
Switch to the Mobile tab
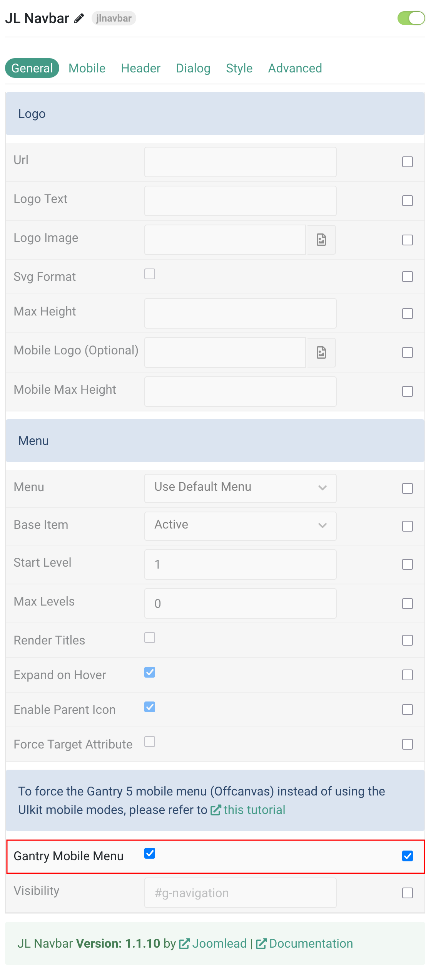click(x=87, y=68)
